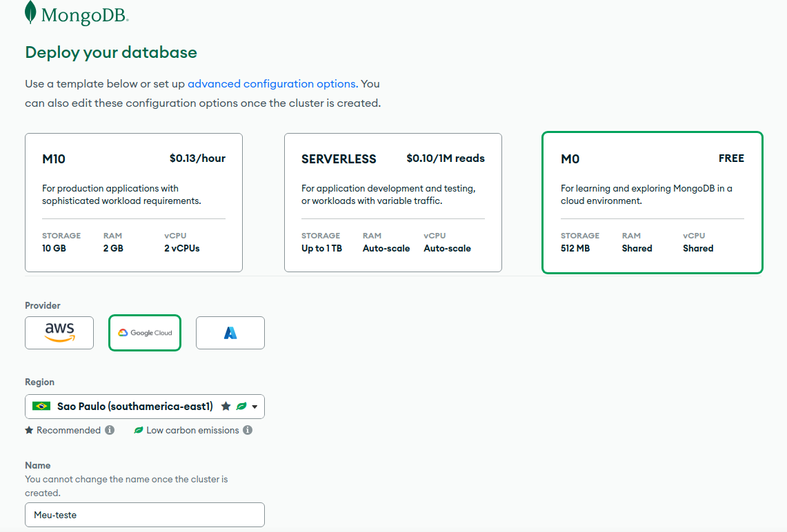Image resolution: width=787 pixels, height=532 pixels.
Task: Click "For learning and exploring MongoDB" description
Action: point(646,194)
